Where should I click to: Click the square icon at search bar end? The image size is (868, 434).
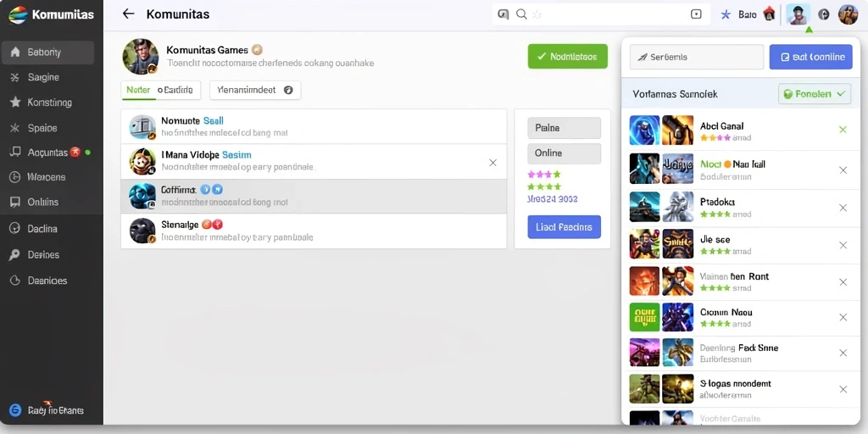(697, 14)
